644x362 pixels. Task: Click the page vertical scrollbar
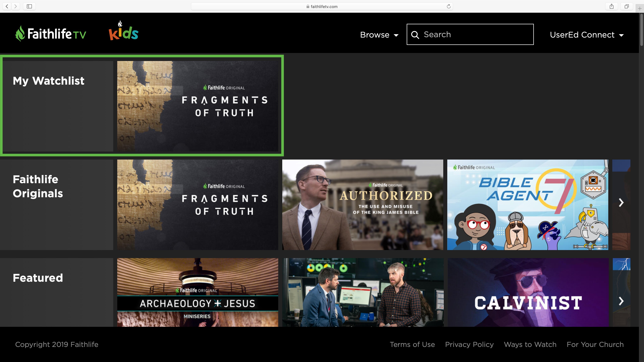click(641, 30)
